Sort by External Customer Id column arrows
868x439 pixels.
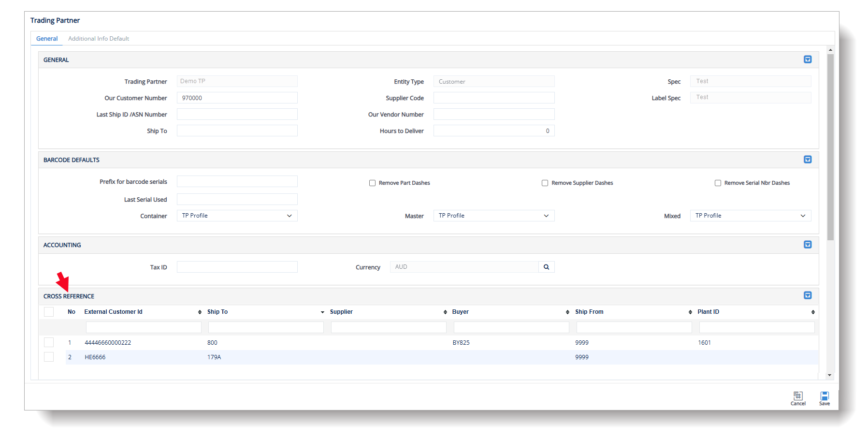click(200, 312)
